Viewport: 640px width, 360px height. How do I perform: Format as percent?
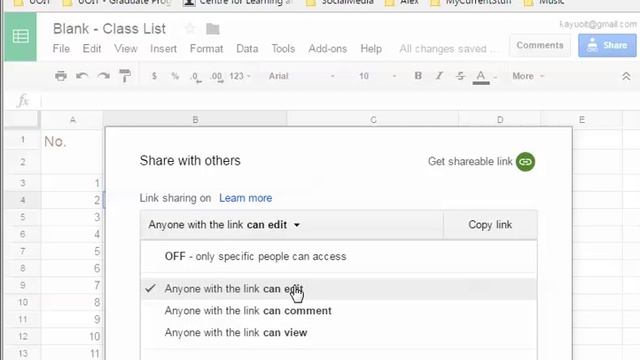pos(175,76)
